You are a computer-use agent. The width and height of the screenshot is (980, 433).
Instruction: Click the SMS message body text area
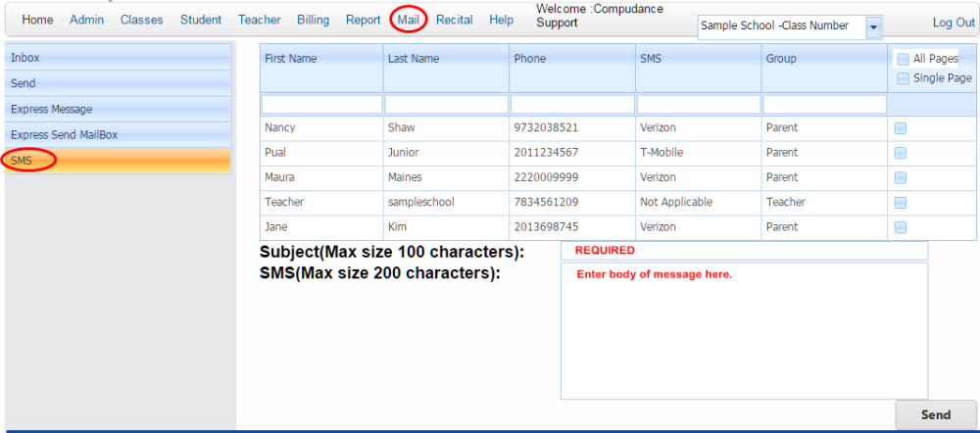click(x=744, y=330)
